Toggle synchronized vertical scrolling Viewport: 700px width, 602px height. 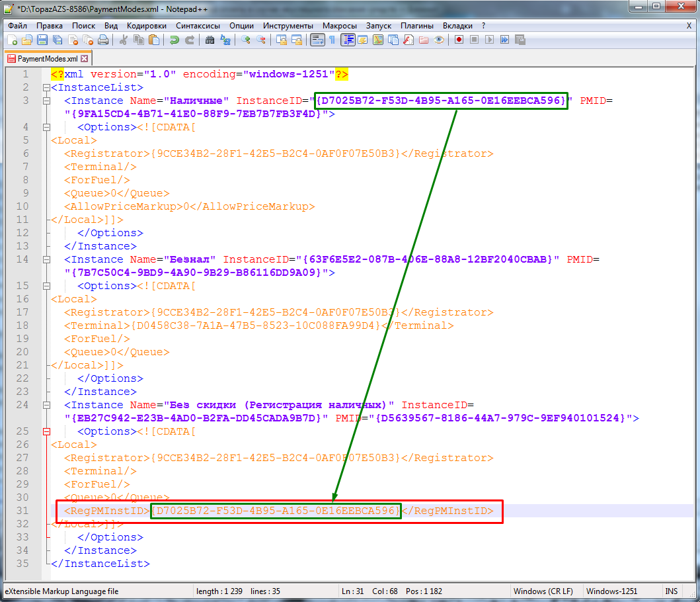281,40
